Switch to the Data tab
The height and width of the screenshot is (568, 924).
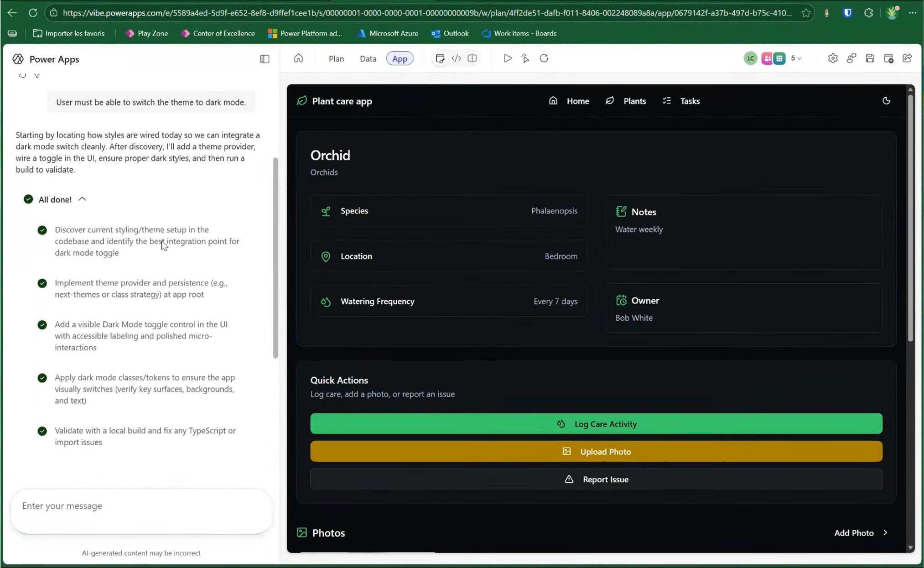[x=368, y=58]
